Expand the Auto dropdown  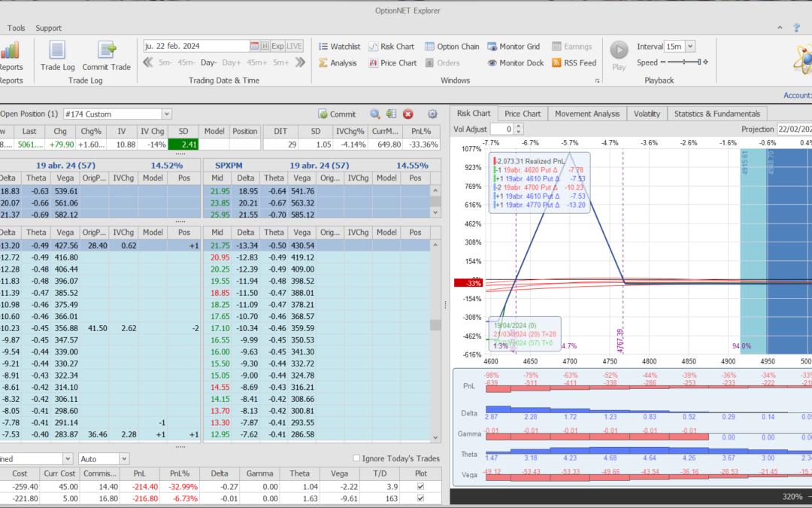(124, 458)
